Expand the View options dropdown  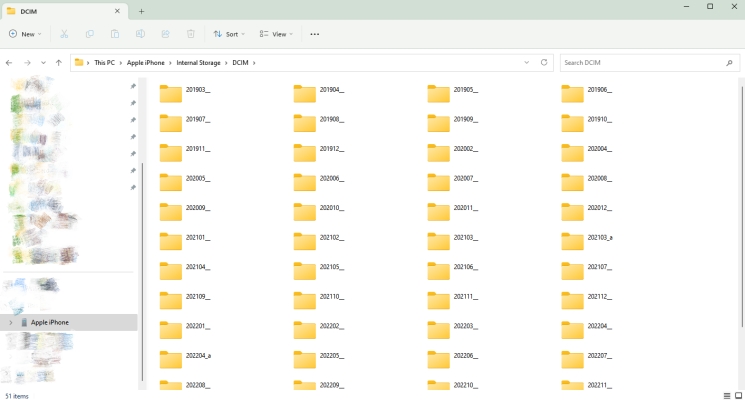[276, 34]
